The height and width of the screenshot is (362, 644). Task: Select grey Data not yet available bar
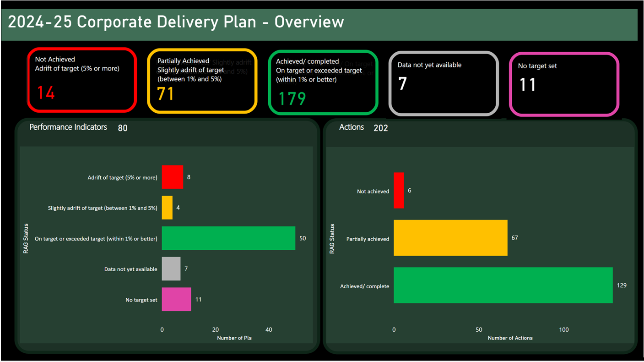171,269
